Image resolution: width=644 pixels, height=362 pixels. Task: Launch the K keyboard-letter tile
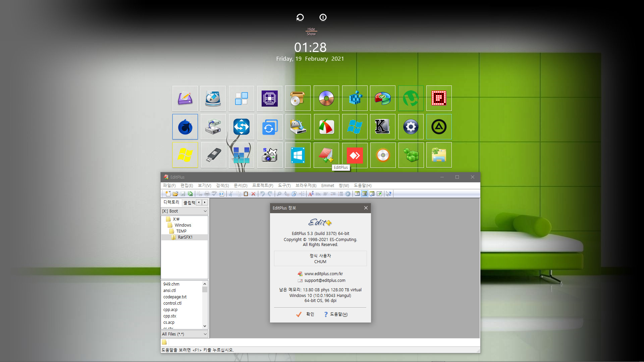pyautogui.click(x=383, y=127)
